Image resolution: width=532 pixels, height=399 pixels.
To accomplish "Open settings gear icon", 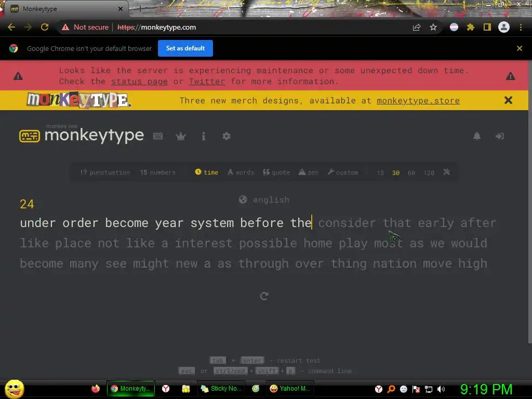I will pos(227,136).
